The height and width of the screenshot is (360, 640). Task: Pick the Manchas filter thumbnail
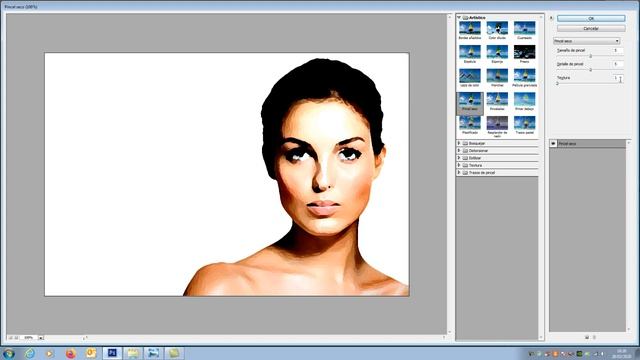[497, 76]
